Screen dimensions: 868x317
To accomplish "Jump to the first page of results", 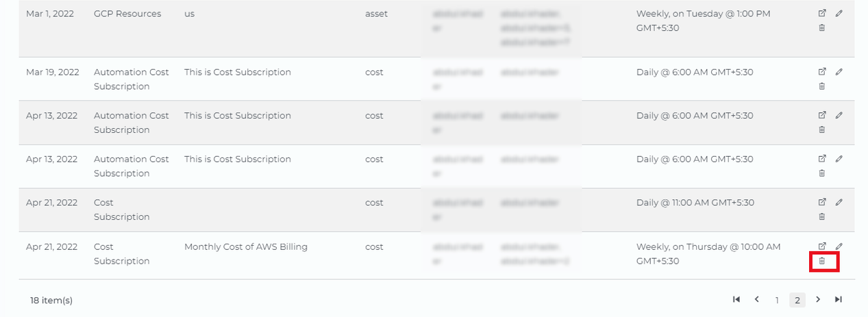I will pyautogui.click(x=736, y=299).
